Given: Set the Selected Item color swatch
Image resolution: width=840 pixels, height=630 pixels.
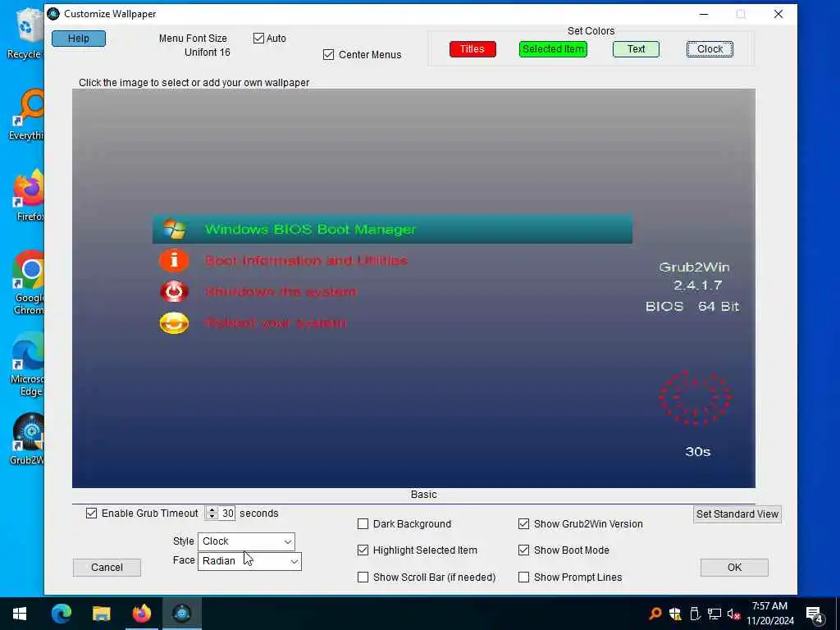Looking at the screenshot, I should coord(553,49).
